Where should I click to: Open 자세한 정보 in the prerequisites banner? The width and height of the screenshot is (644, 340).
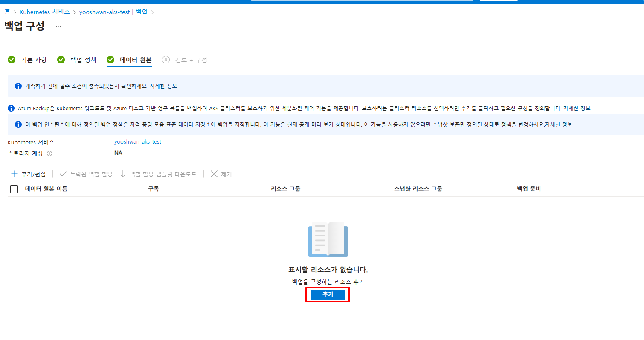(163, 86)
